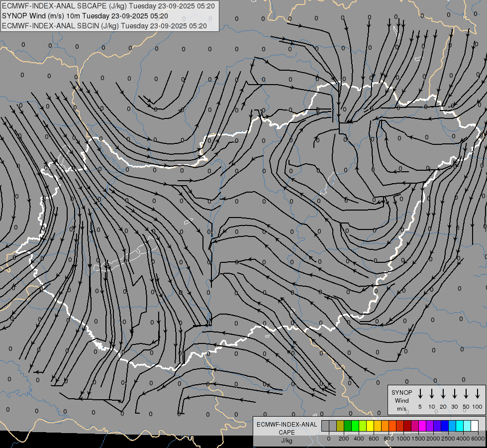Click the '1500' tick on the CAPE scale
The height and width of the screenshot is (448, 487).
click(418, 439)
